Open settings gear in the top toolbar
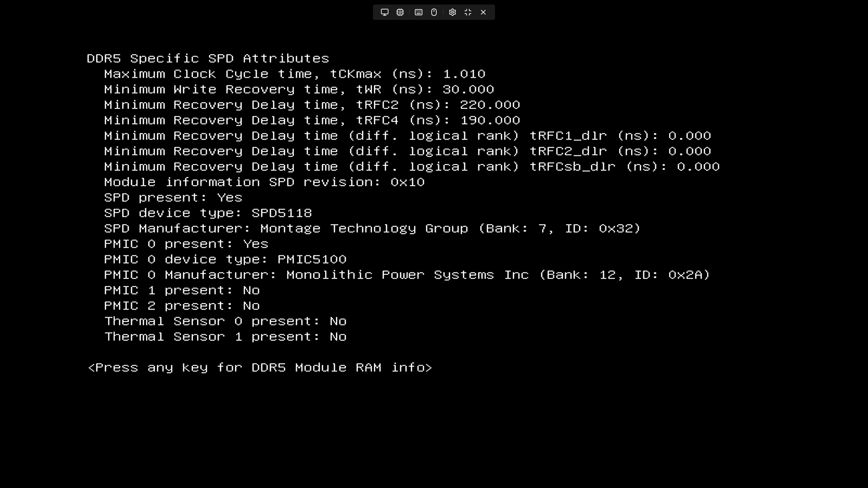The width and height of the screenshot is (868, 488). pos(453,12)
